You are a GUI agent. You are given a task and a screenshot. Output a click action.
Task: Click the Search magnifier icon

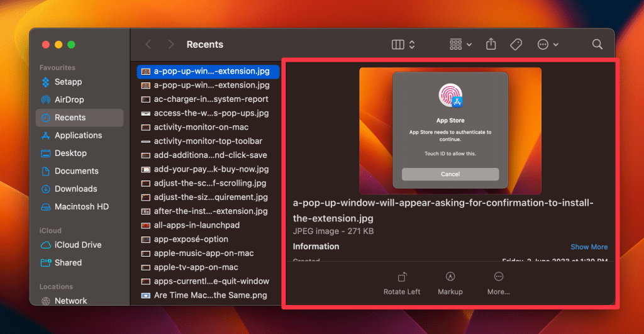pos(597,45)
